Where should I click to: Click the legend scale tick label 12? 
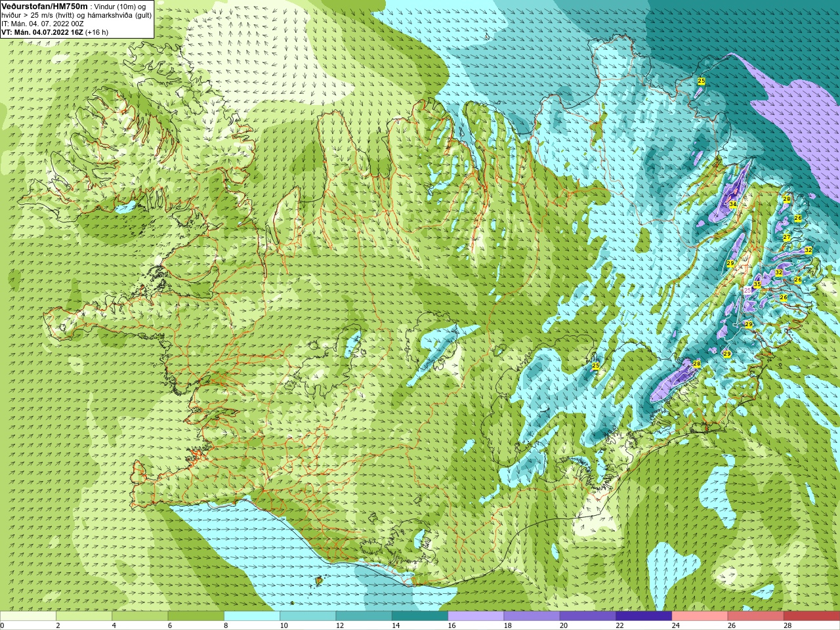click(x=339, y=625)
